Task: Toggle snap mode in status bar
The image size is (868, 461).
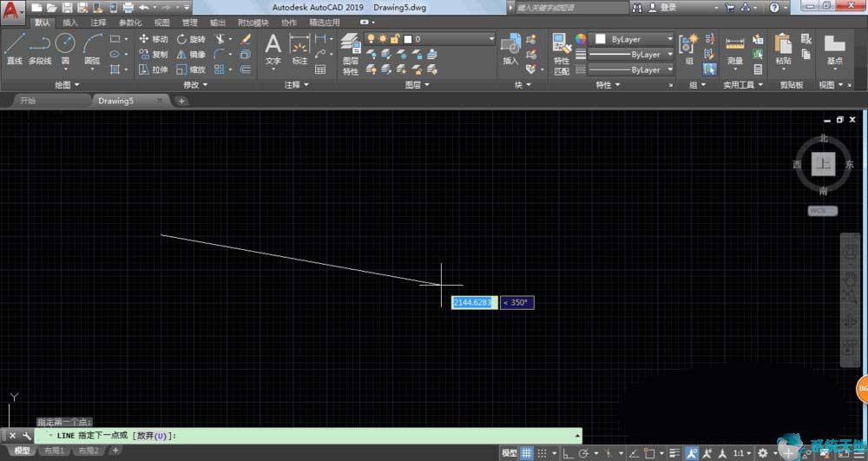Action: pyautogui.click(x=542, y=453)
